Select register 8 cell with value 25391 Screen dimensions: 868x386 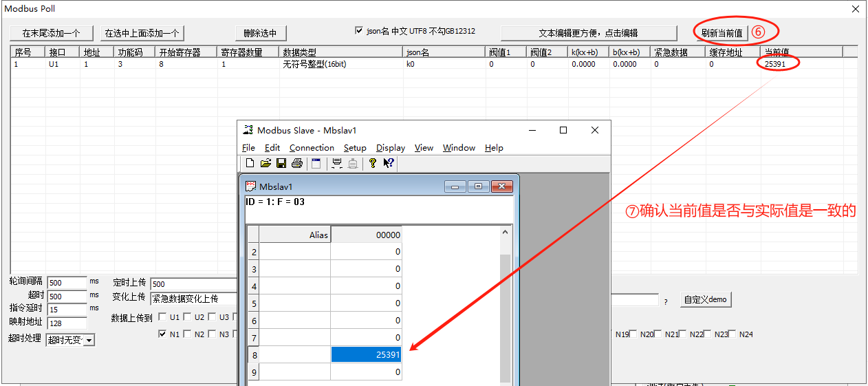click(366, 354)
